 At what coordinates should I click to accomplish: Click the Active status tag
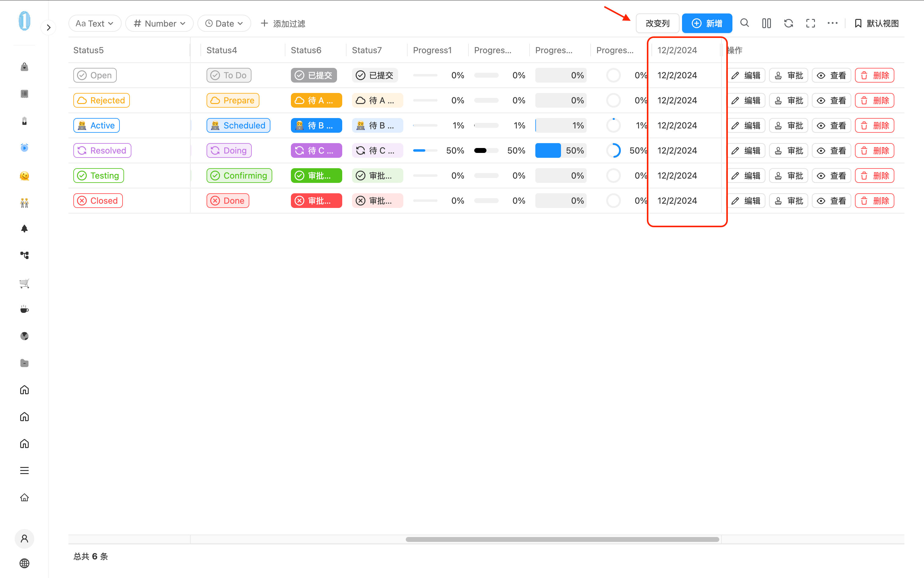click(x=97, y=125)
